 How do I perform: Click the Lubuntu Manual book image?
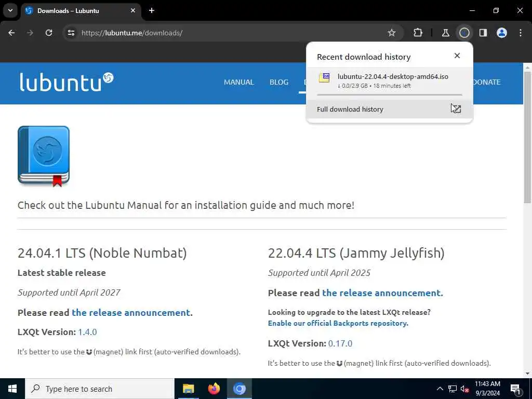click(44, 156)
